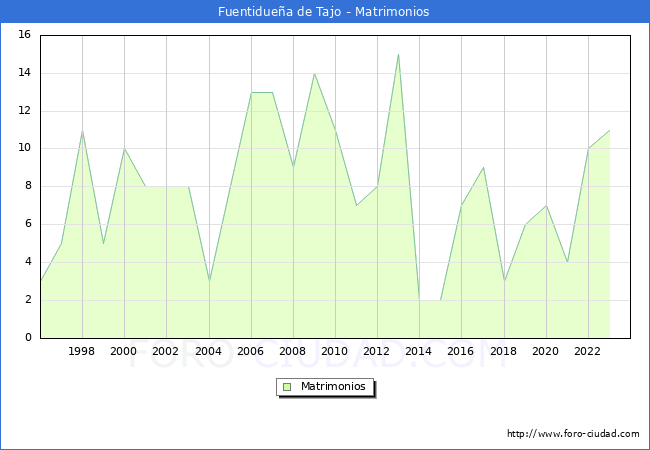Click the 2013 peak at value 15
650x450 pixels.
click(399, 55)
